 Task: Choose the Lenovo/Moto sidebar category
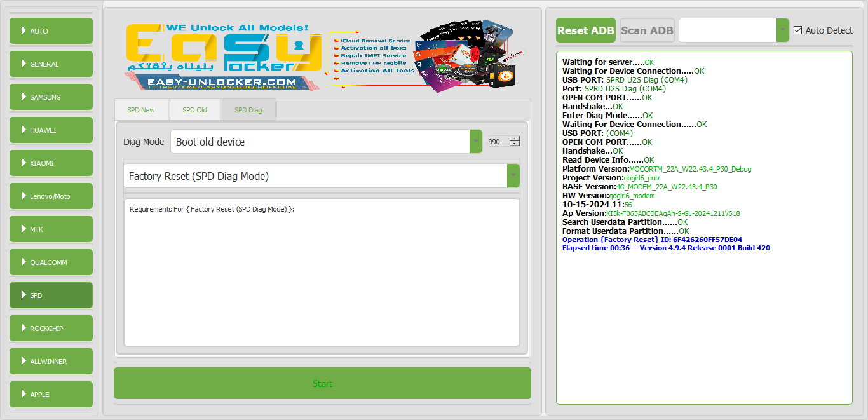tap(51, 196)
